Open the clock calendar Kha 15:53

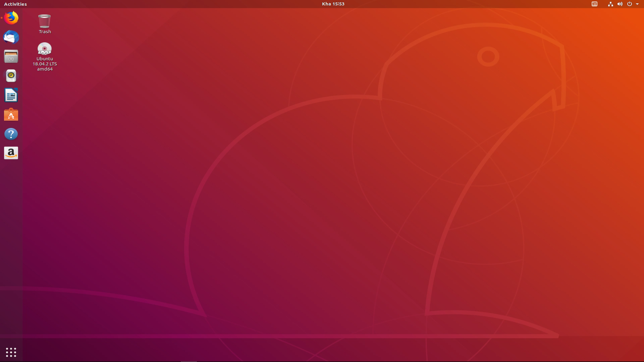pos(333,4)
